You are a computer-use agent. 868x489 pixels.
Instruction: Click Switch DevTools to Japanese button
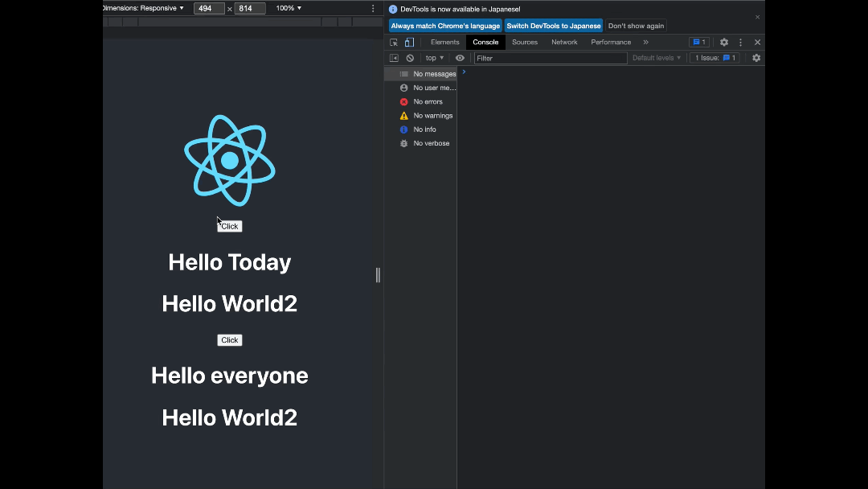[554, 26]
